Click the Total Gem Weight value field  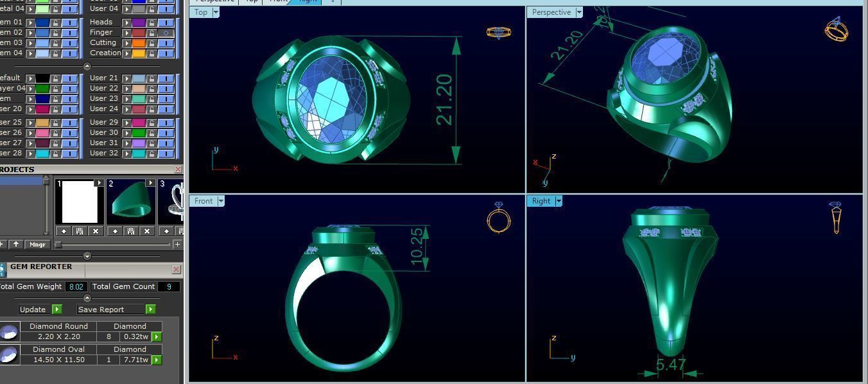click(76, 286)
